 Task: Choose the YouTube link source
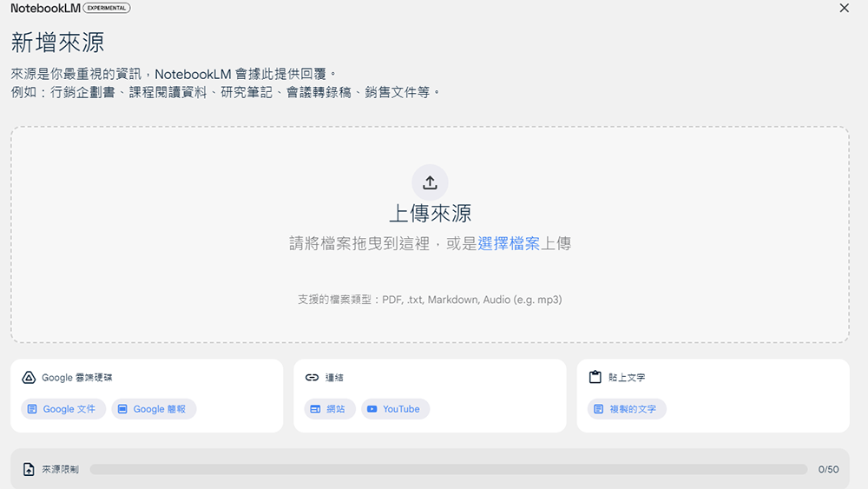pyautogui.click(x=395, y=409)
